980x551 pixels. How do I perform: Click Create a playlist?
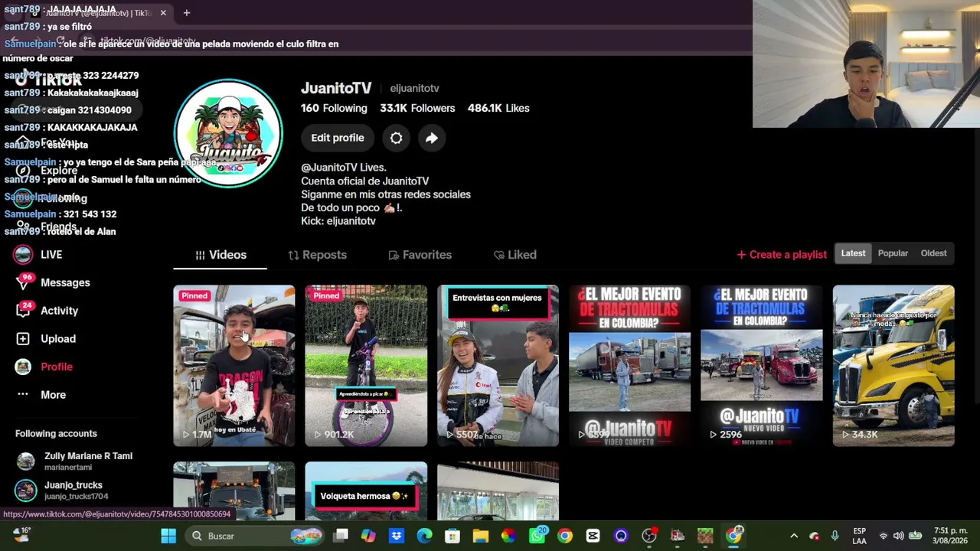[x=781, y=255]
